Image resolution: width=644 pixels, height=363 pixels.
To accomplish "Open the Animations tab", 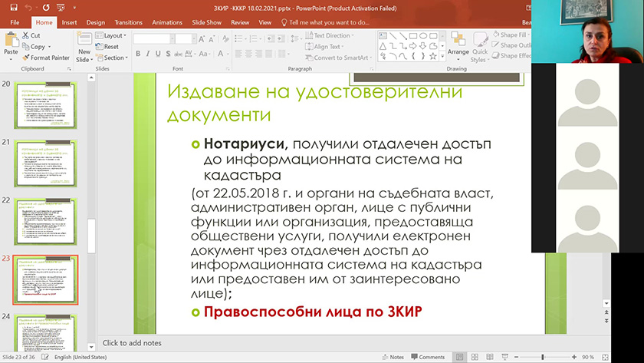I will click(167, 23).
